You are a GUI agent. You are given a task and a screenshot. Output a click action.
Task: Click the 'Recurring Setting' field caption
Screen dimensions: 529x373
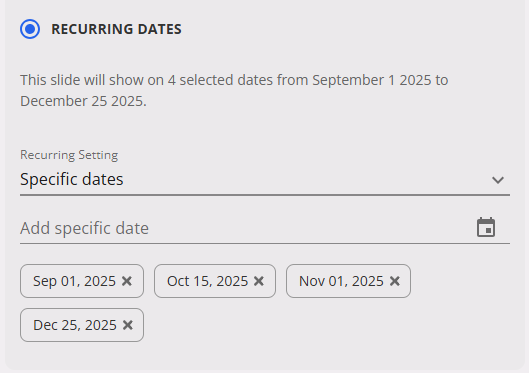(69, 155)
